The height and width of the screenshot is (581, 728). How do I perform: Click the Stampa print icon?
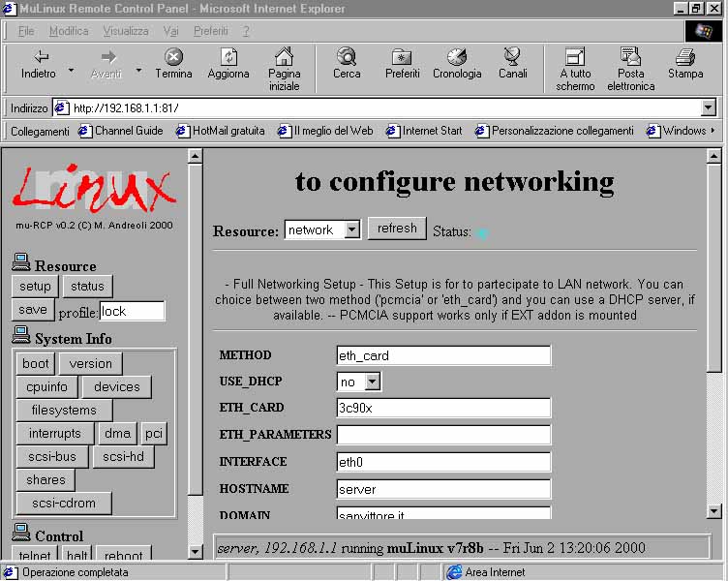(x=685, y=57)
